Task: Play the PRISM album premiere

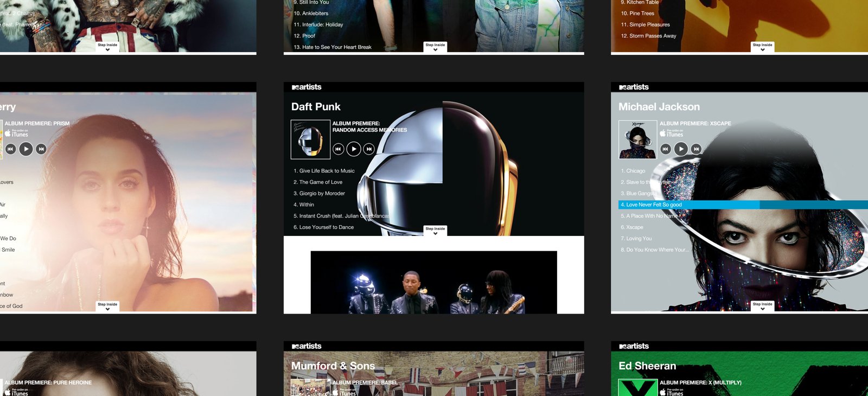Action: tap(26, 149)
